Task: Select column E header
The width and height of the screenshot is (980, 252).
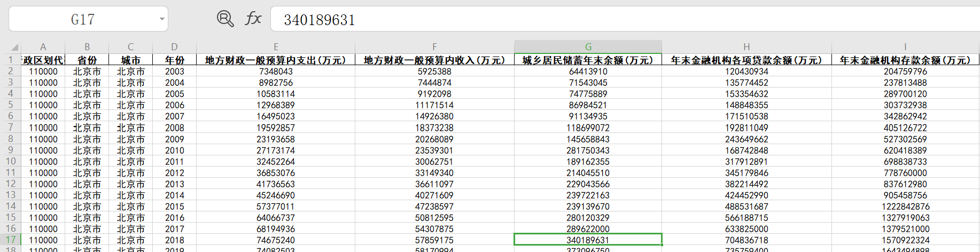Action: [x=276, y=47]
